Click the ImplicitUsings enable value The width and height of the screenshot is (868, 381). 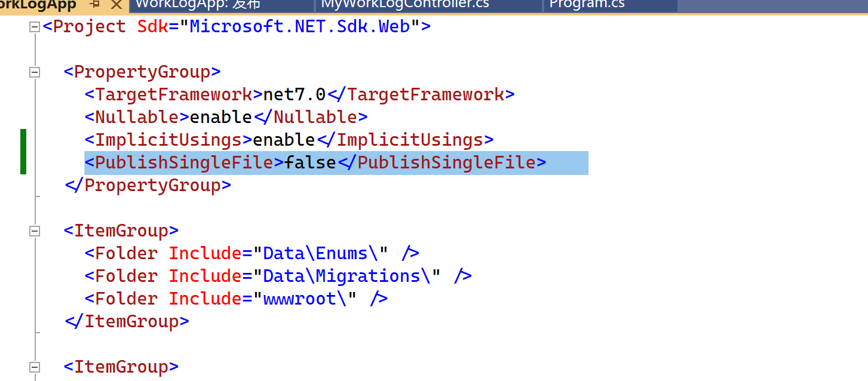tap(284, 140)
